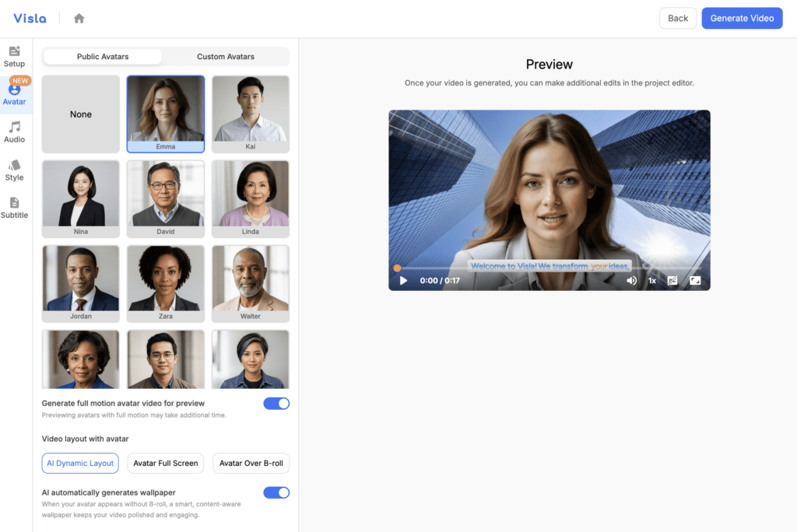Open the Setup sidebar section

coord(14,56)
